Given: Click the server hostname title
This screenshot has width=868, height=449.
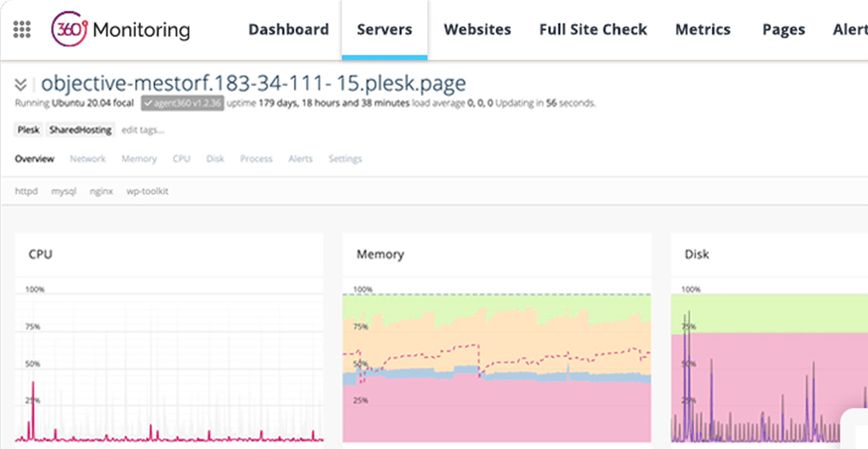Looking at the screenshot, I should (x=254, y=84).
